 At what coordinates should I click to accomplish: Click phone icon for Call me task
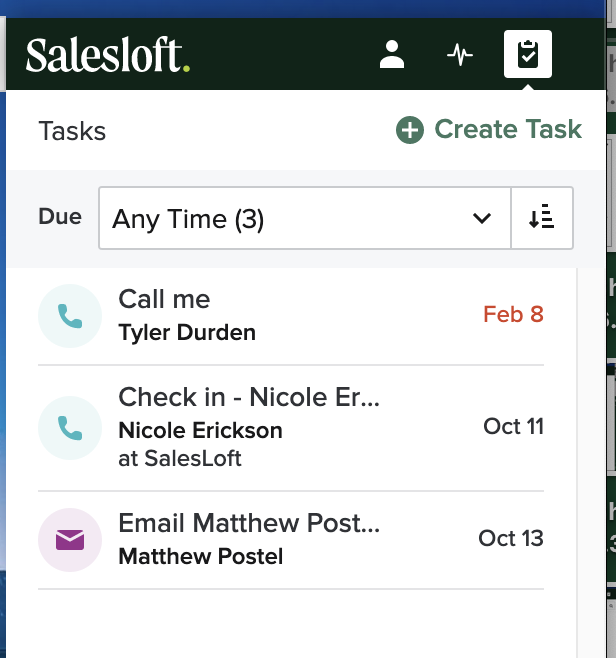pos(70,316)
